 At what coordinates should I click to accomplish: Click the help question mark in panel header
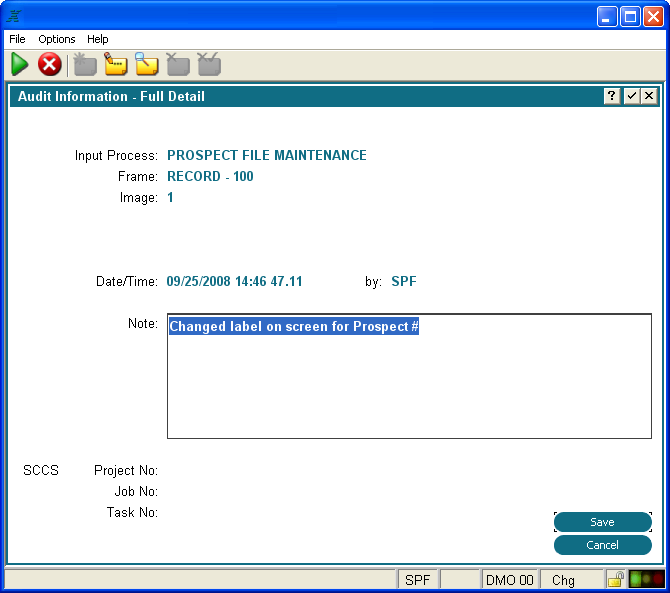tap(612, 96)
